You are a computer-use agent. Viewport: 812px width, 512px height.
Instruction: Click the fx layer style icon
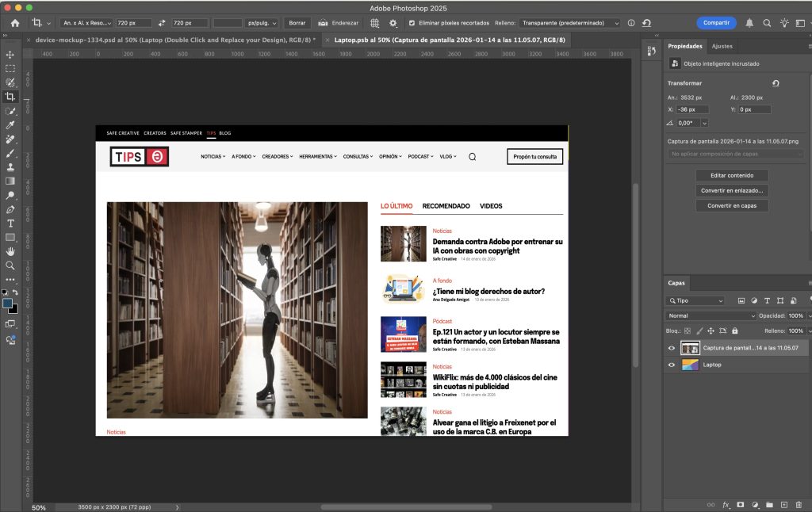click(x=726, y=504)
